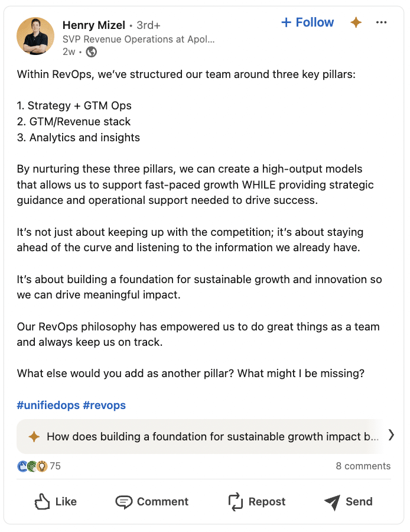
Task: Click the Repost arrows icon
Action: pos(236,501)
